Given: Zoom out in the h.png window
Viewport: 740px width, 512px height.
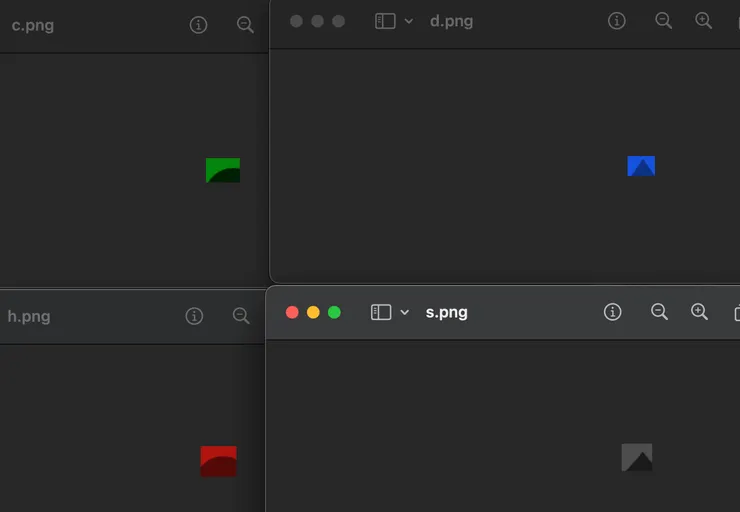Looking at the screenshot, I should pyautogui.click(x=241, y=316).
